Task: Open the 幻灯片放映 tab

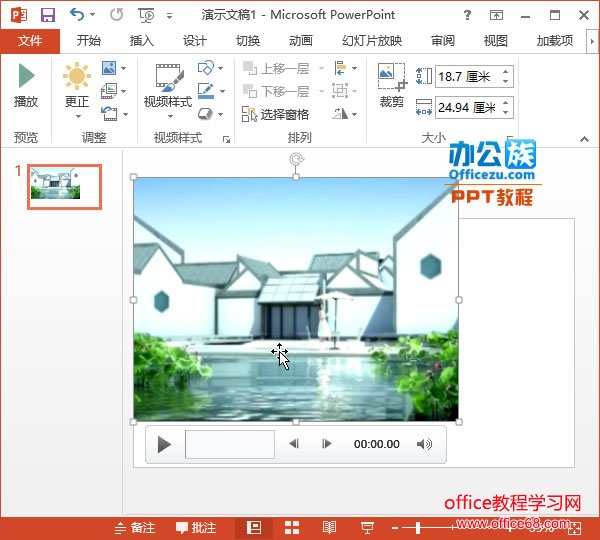Action: click(x=372, y=41)
